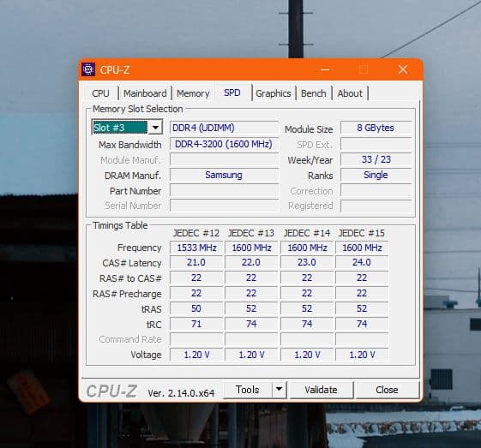Image resolution: width=481 pixels, height=448 pixels.
Task: Click the tRAS value 50
Action: pos(196,308)
